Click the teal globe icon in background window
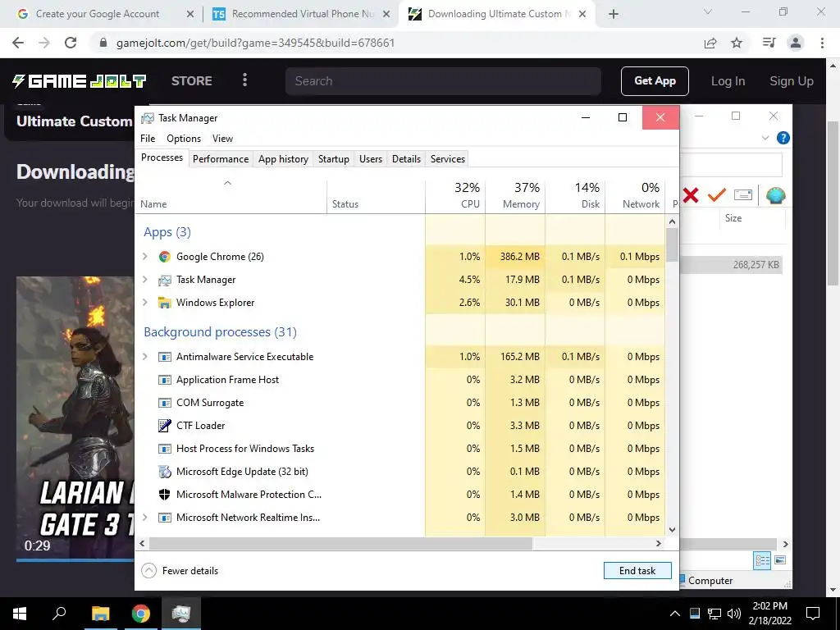The image size is (840, 630). [775, 195]
